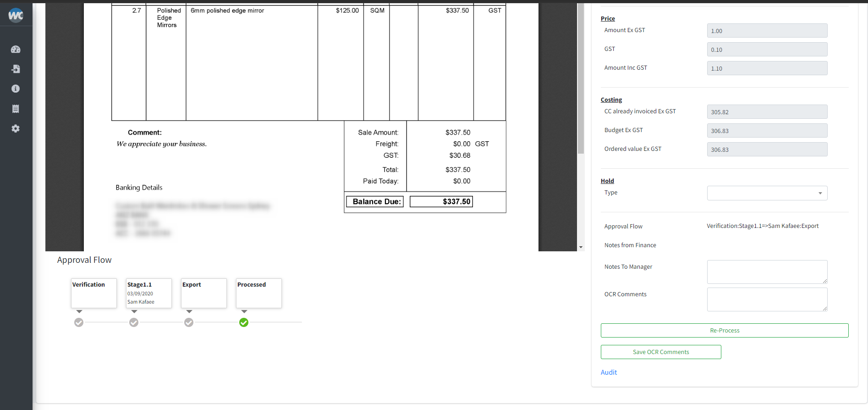This screenshot has height=410, width=868.
Task: Click the 03/09/2020 date in Stage1.1
Action: click(x=140, y=294)
